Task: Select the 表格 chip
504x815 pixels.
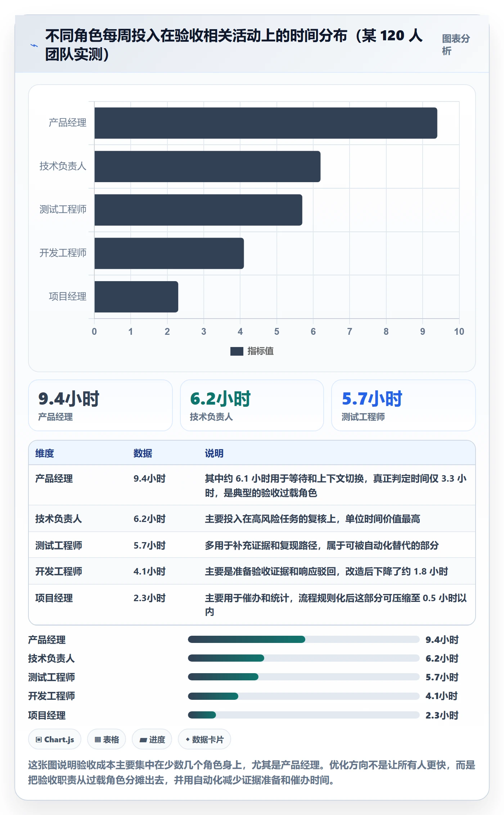Action: tap(107, 739)
